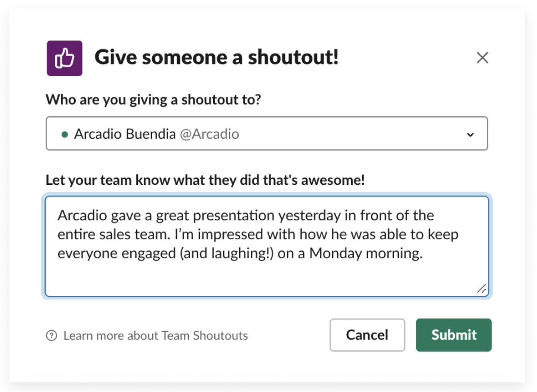Image resolution: width=537 pixels, height=392 pixels.
Task: Place cursor after "Monday morning." in message
Action: 424,253
